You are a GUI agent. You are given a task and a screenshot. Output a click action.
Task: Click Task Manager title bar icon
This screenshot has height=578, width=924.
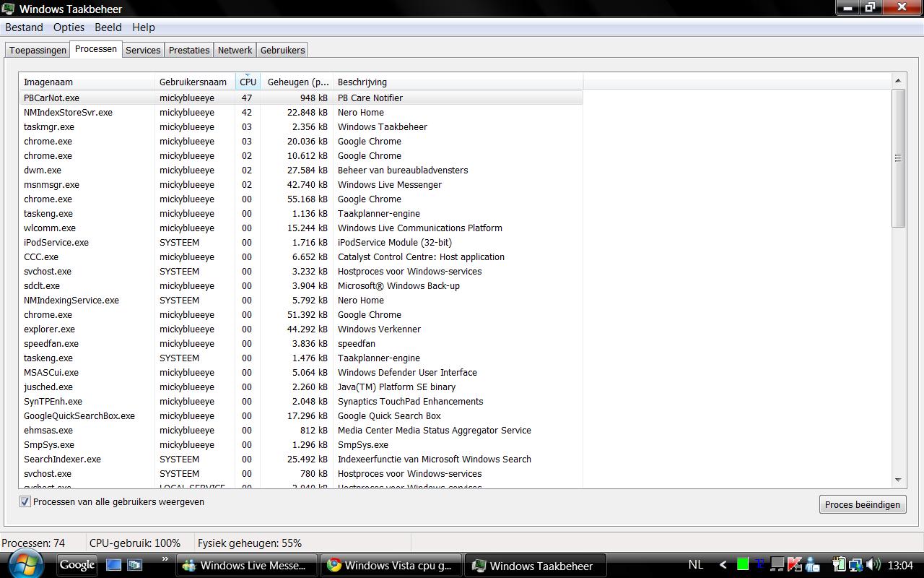point(9,9)
